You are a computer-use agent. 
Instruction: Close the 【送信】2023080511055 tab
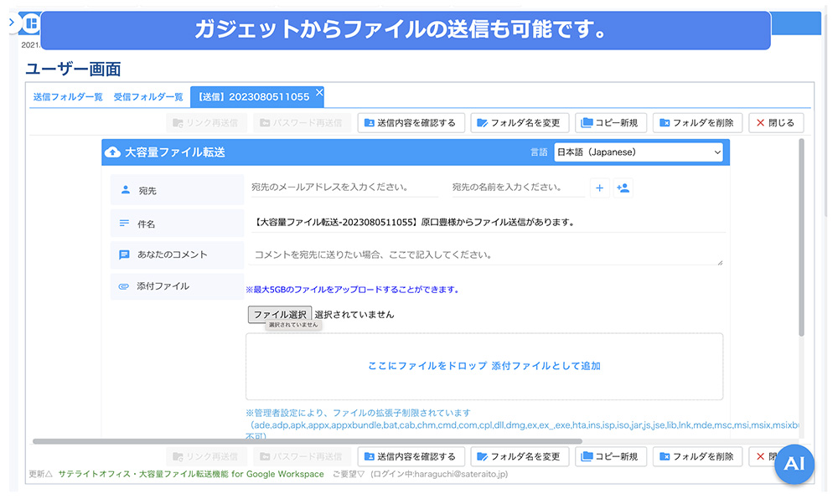click(319, 92)
